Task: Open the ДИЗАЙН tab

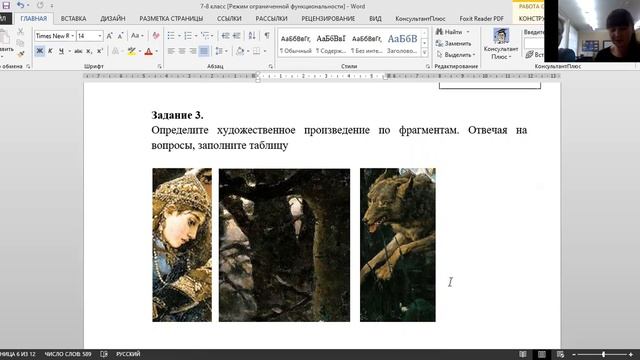Action: (113, 19)
